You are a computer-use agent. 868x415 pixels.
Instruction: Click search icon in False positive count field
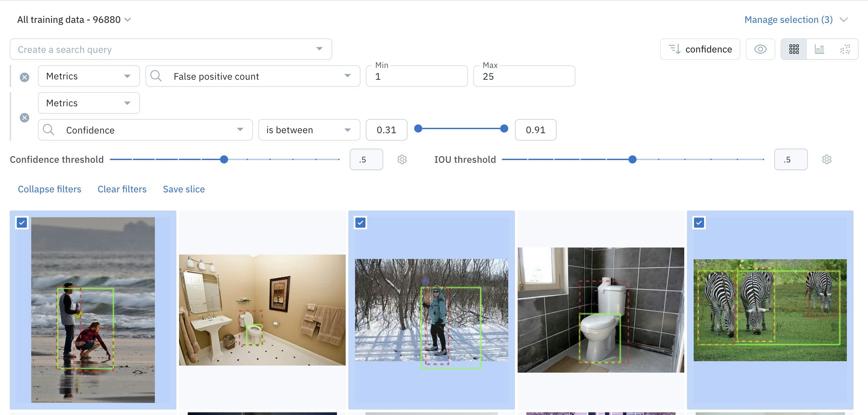(156, 76)
